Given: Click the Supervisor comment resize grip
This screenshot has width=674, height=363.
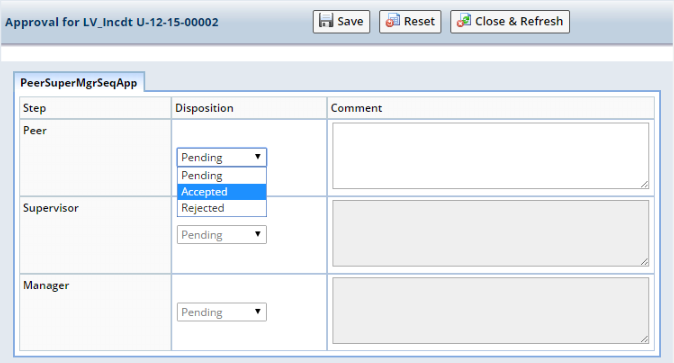Looking at the screenshot, I should tap(644, 261).
